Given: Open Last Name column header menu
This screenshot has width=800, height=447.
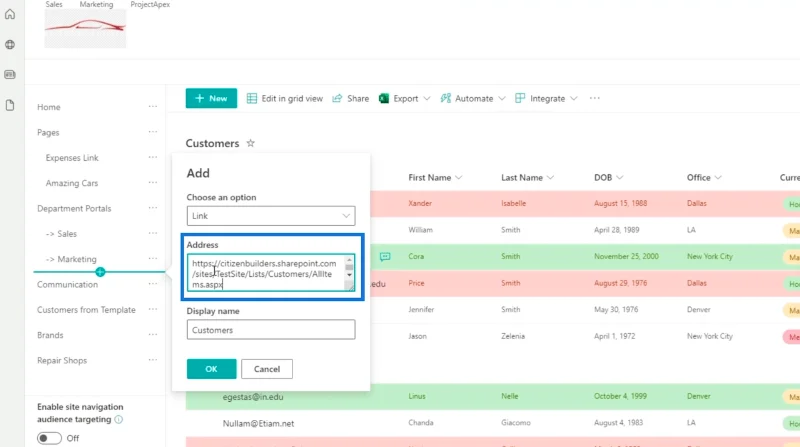Looking at the screenshot, I should [x=527, y=178].
